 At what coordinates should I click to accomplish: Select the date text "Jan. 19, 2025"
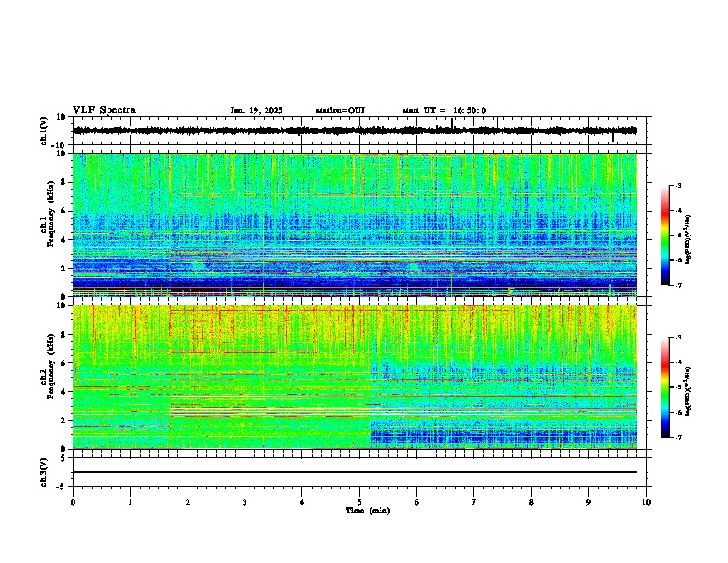(256, 110)
